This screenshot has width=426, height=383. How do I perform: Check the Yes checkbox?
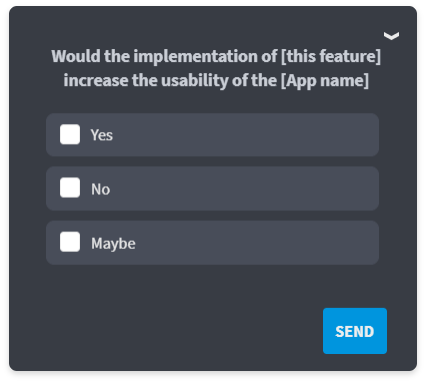click(70, 134)
